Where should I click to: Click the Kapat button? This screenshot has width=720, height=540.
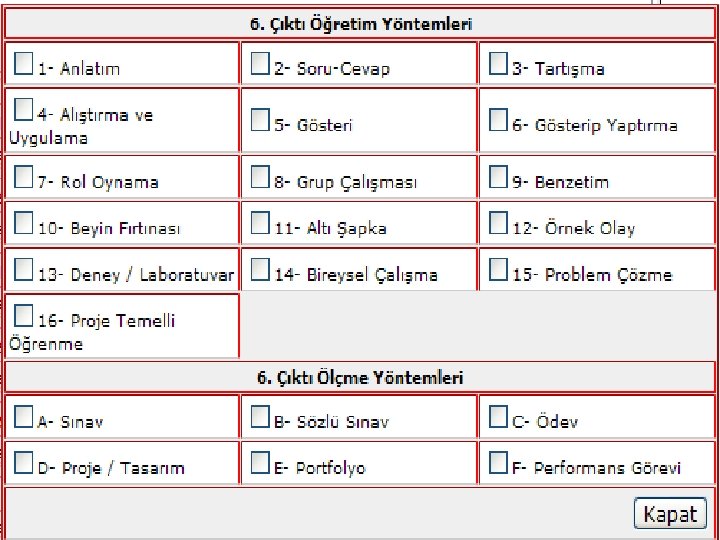click(x=669, y=514)
